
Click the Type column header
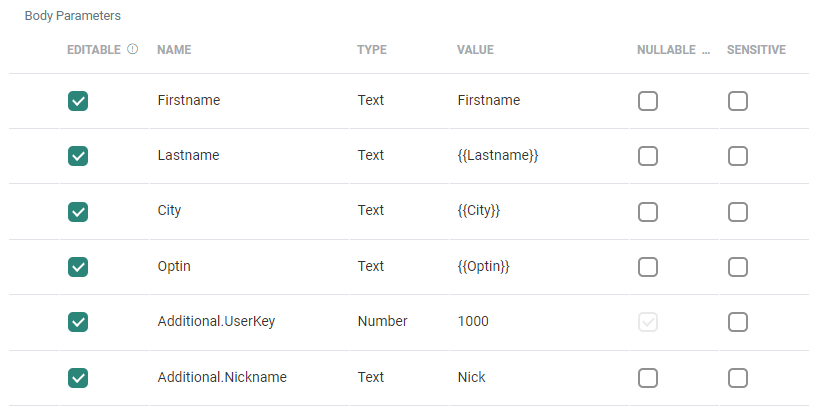[372, 49]
